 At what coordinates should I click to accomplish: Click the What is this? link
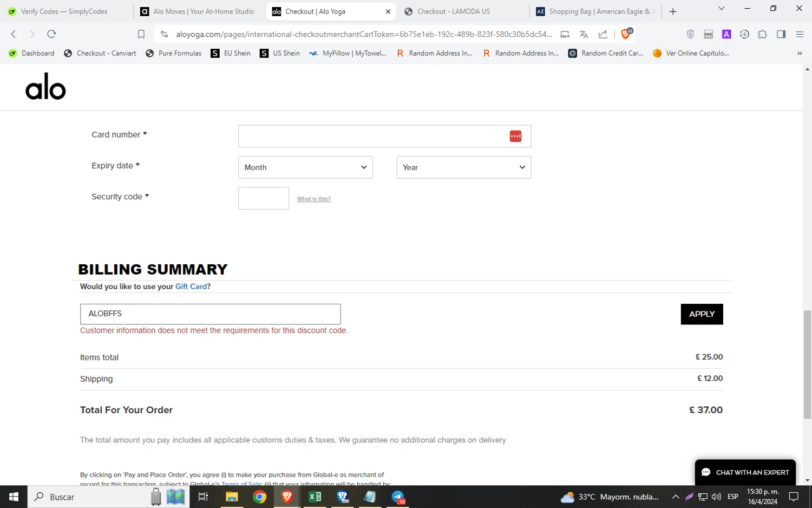click(314, 199)
